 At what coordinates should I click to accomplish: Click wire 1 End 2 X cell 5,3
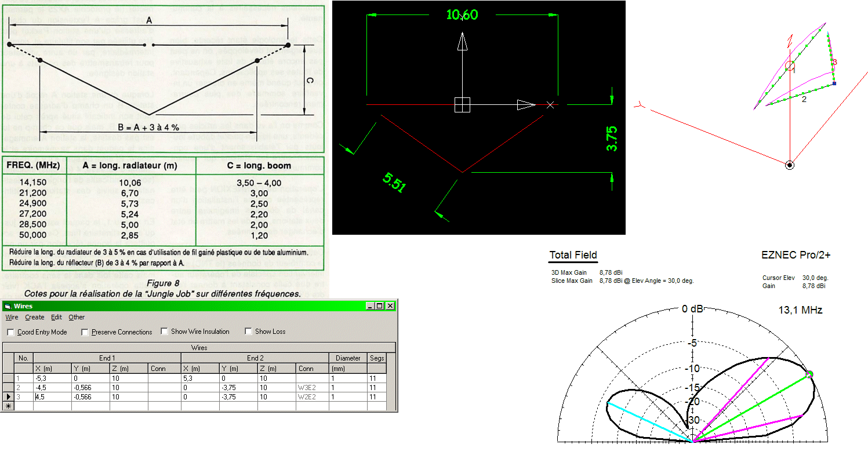coord(200,378)
